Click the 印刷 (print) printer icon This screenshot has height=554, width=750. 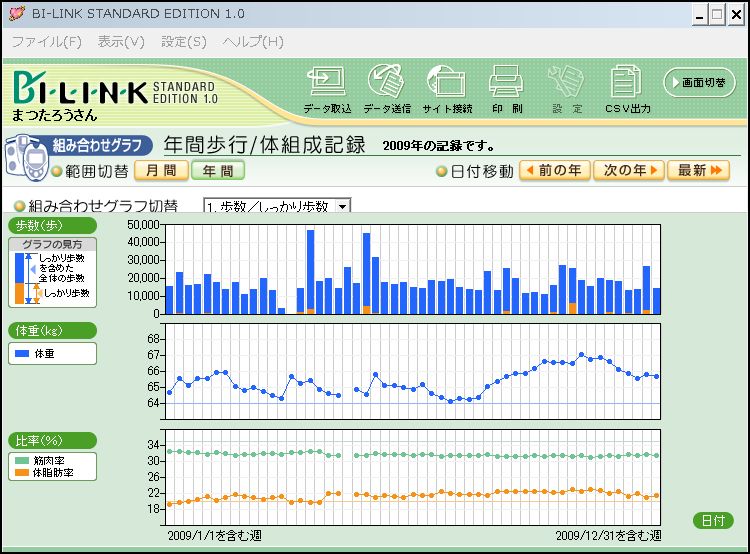click(x=506, y=82)
